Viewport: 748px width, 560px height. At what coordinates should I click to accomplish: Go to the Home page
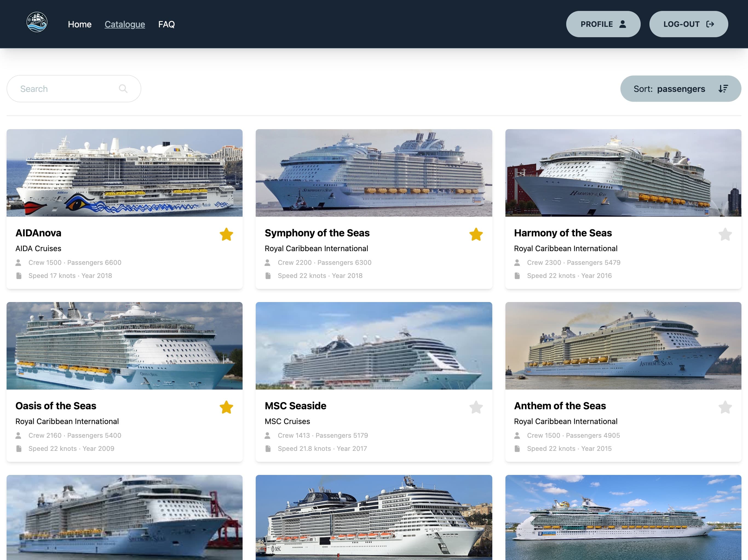click(79, 24)
